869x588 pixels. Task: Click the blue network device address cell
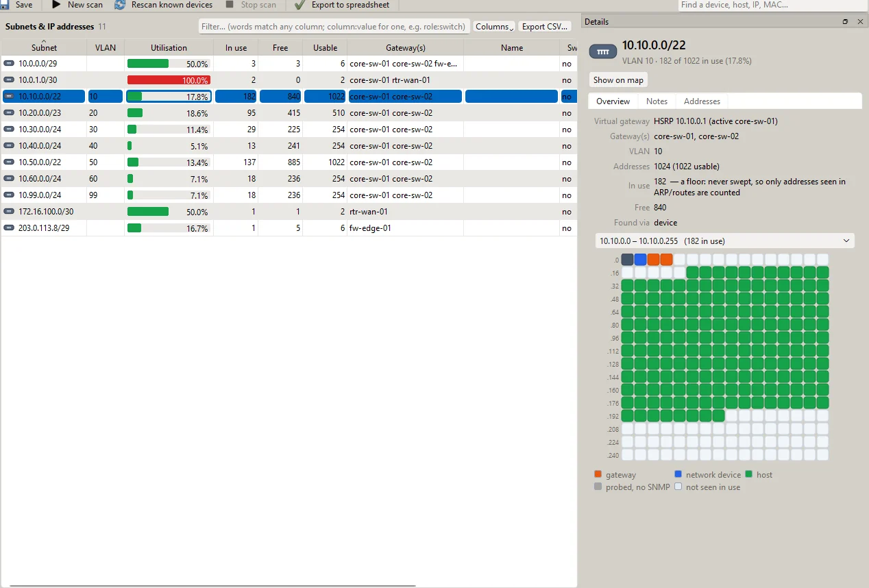click(x=640, y=260)
